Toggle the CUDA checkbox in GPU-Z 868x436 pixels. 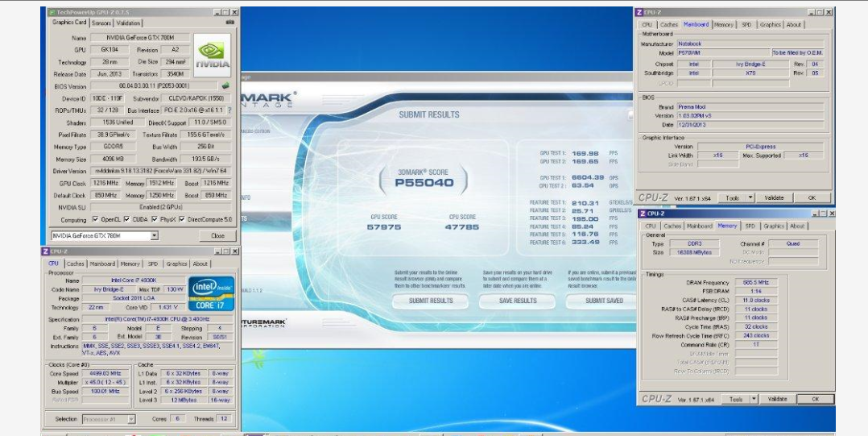tap(126, 219)
